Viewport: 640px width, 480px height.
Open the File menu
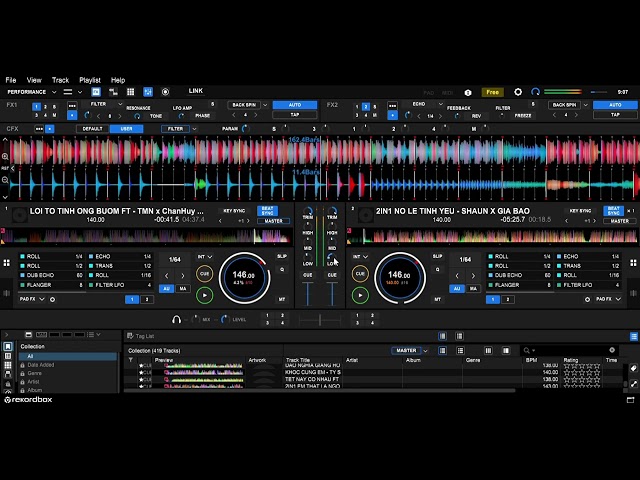click(11, 80)
